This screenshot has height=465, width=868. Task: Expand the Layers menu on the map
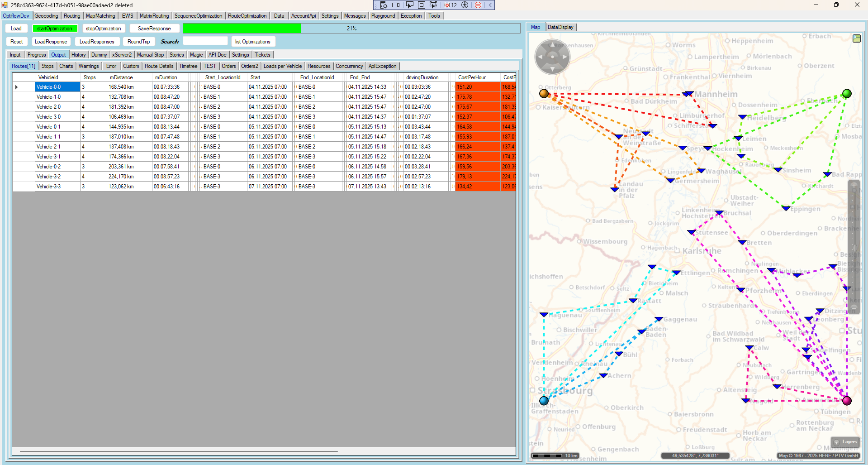click(x=845, y=442)
